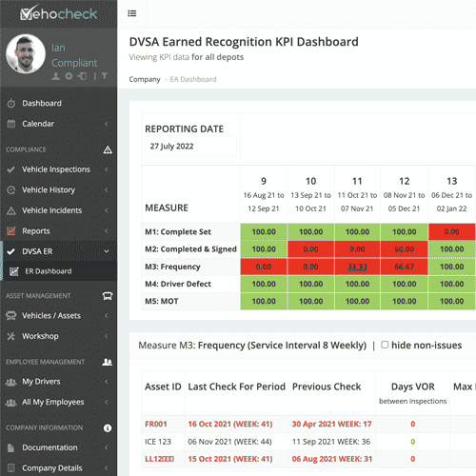Click the Company breadcrumb link
This screenshot has height=476, width=476.
[145, 79]
